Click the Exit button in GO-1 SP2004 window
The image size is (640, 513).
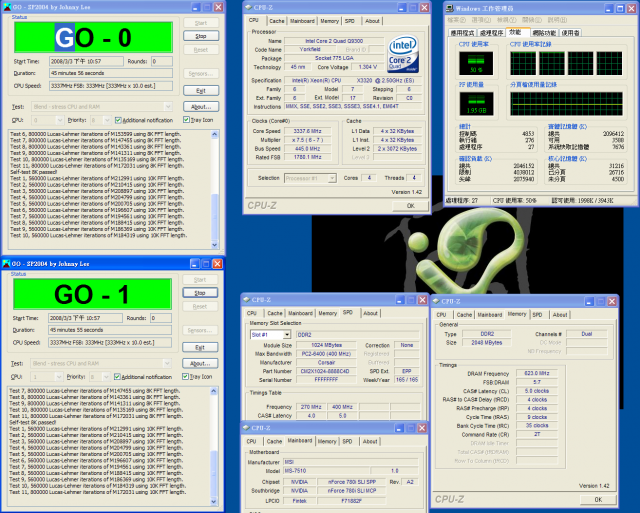(x=200, y=347)
